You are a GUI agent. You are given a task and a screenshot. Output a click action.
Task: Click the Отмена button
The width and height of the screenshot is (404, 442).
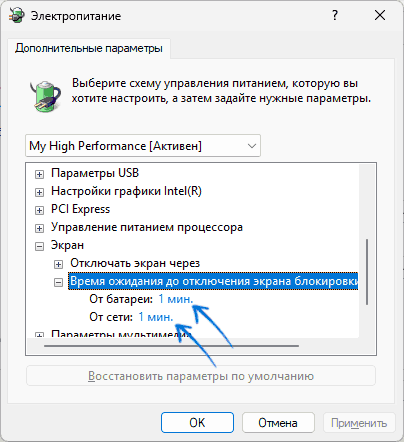click(278, 423)
